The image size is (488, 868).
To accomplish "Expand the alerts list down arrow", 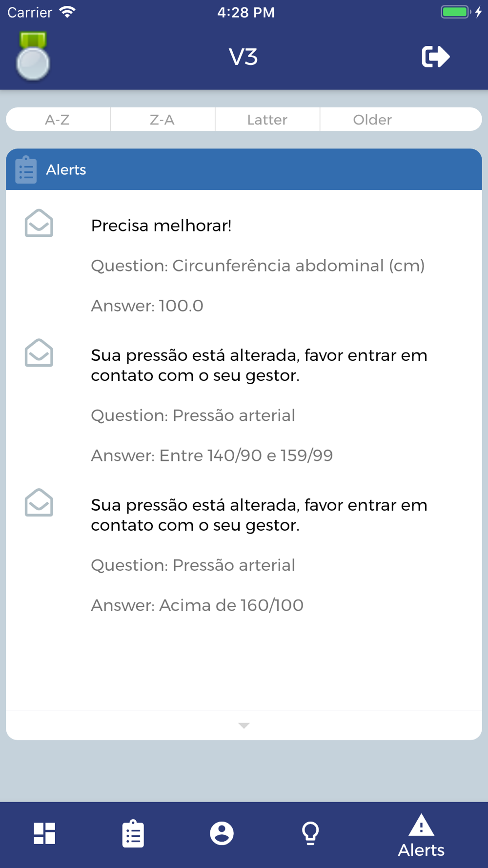I will pyautogui.click(x=244, y=725).
